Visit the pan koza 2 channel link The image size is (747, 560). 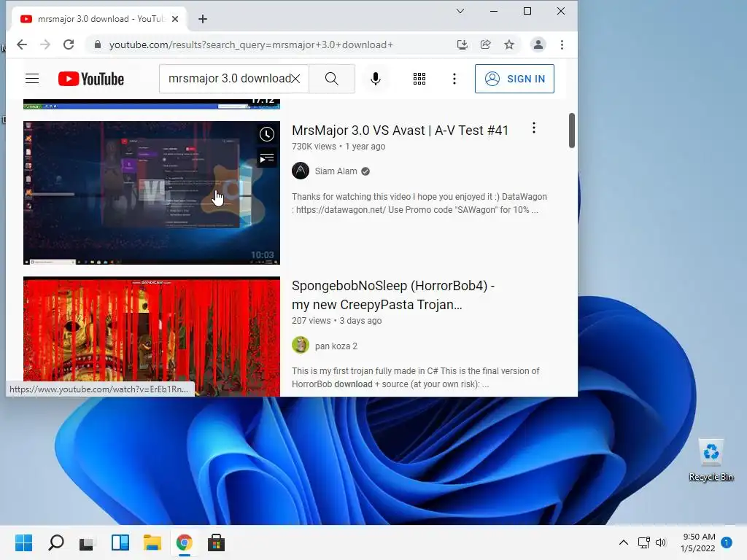[x=336, y=346]
